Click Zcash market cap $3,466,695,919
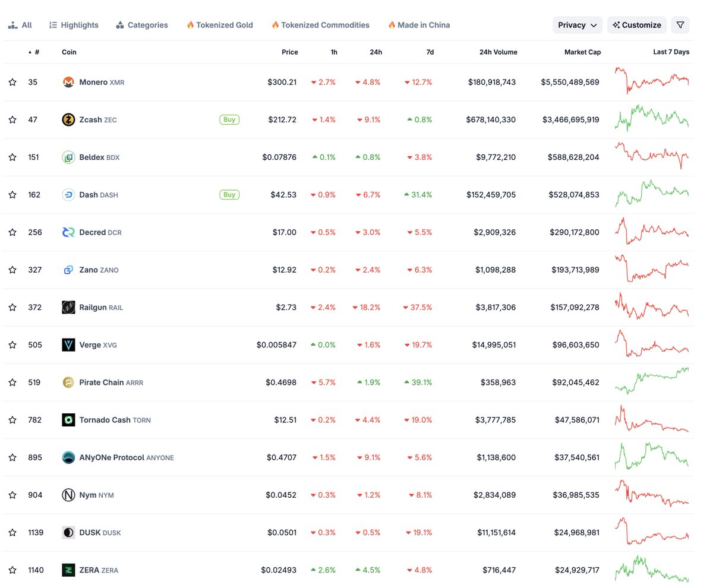 [570, 119]
